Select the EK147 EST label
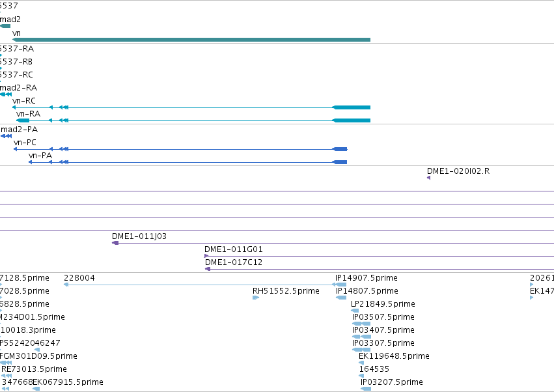The height and width of the screenshot is (392, 554). [542, 291]
